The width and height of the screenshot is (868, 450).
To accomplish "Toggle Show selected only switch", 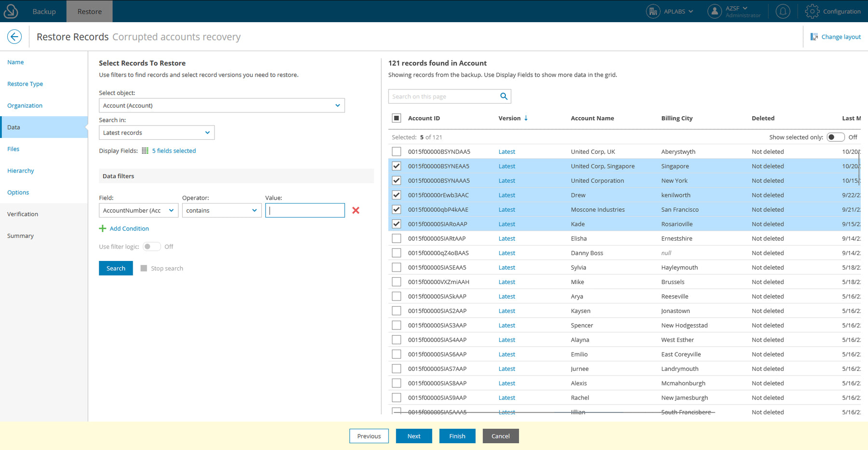I will 835,137.
